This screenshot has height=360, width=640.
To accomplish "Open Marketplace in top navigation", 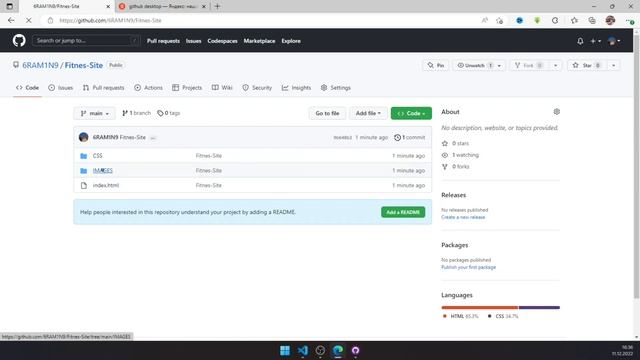I will [259, 41].
